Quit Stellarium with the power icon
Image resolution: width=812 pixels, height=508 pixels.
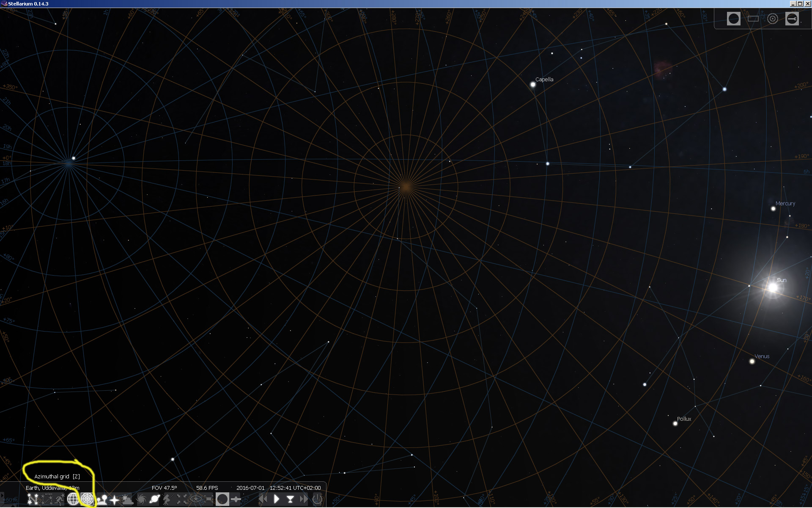[x=317, y=499]
